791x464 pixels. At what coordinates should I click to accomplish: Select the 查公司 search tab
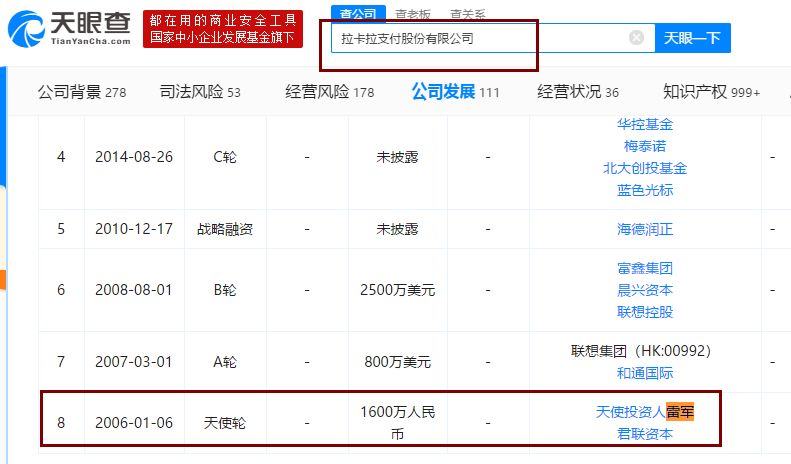[358, 14]
